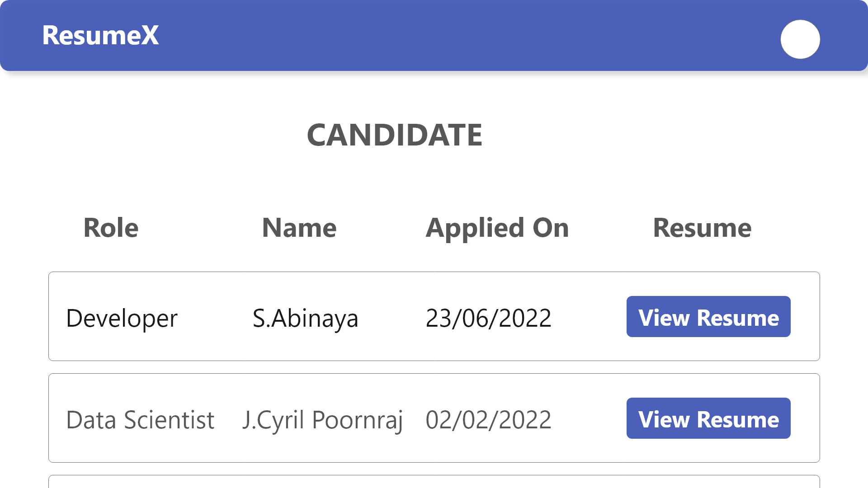Click the Data Scientist role text
868x488 pixels.
click(140, 420)
